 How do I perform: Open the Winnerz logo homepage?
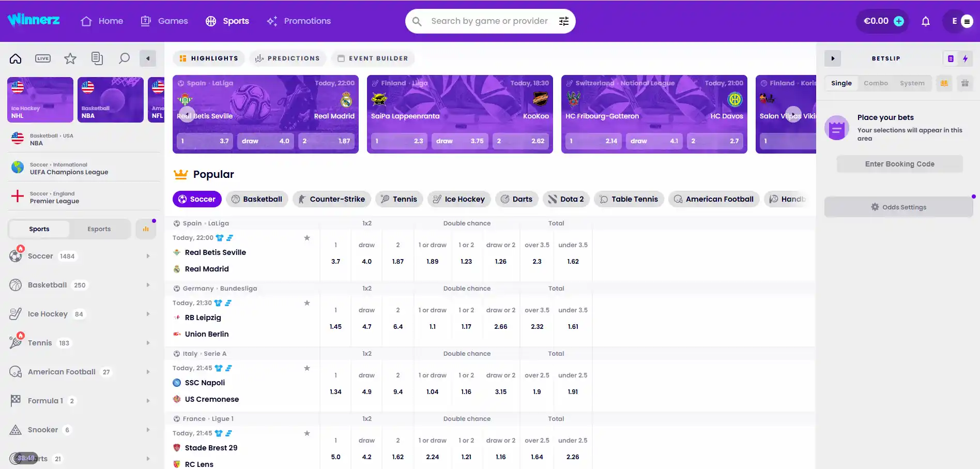[34, 20]
